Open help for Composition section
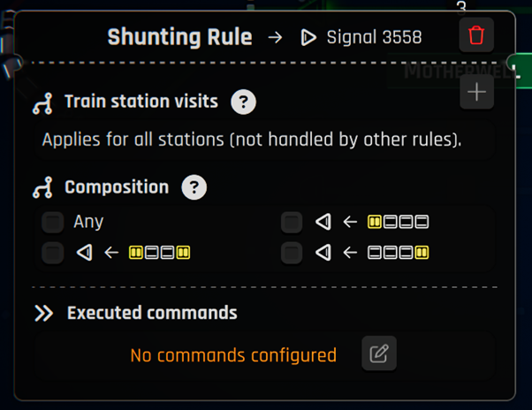The image size is (532, 410). [x=194, y=187]
